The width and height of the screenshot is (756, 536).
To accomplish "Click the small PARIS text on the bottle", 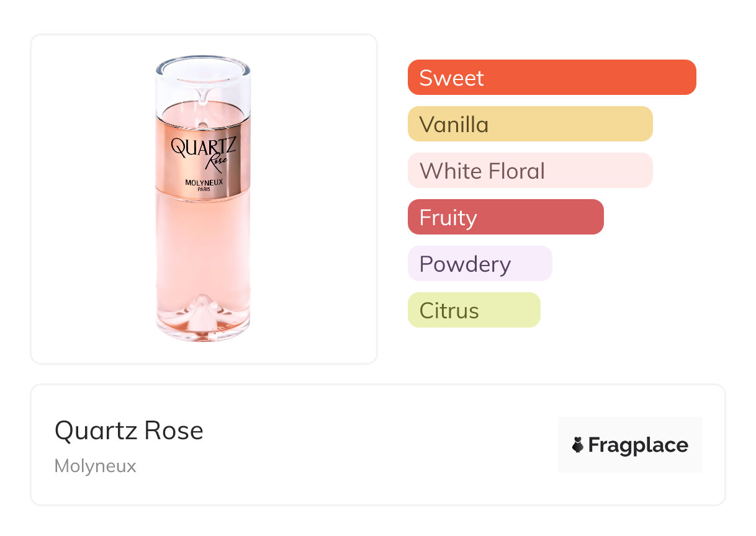I will point(204,189).
